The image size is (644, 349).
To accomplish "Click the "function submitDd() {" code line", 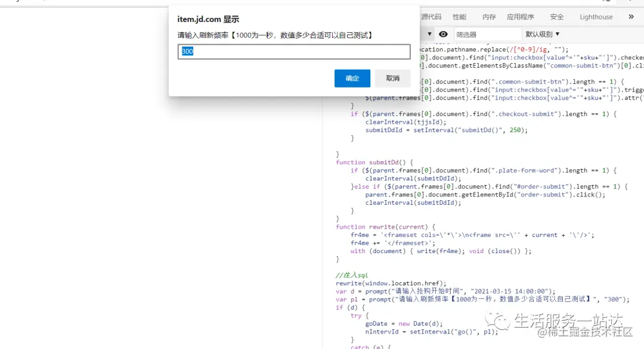I will (374, 163).
